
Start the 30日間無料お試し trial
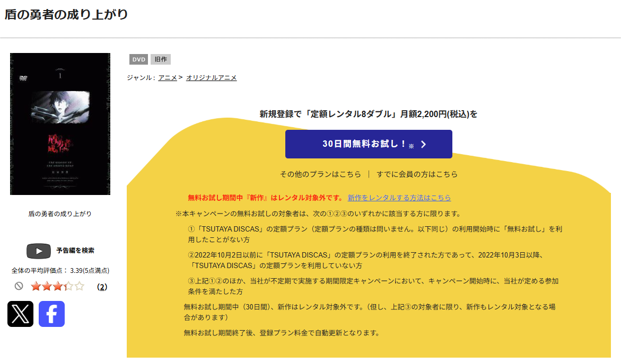point(369,144)
